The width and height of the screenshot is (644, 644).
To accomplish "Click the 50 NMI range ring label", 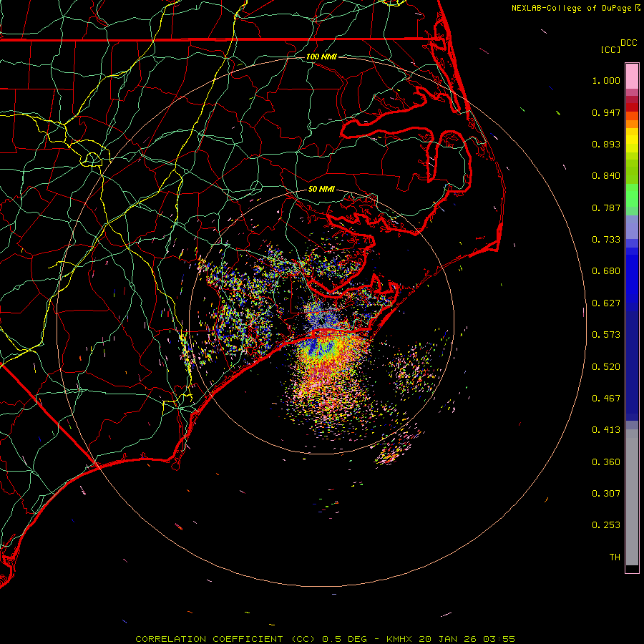I will pyautogui.click(x=321, y=189).
